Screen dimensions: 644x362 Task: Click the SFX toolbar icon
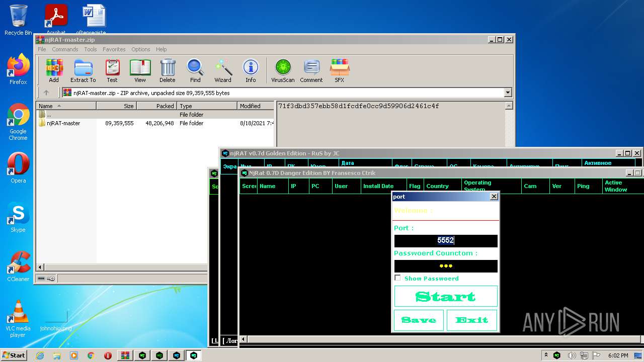[x=340, y=70]
